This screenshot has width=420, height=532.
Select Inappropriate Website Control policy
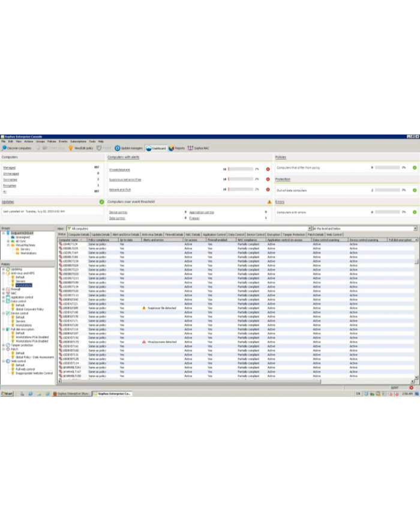coord(34,373)
